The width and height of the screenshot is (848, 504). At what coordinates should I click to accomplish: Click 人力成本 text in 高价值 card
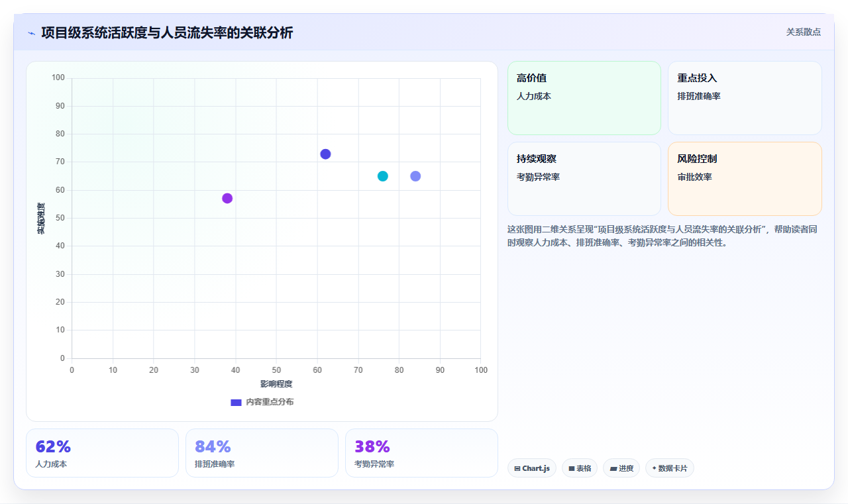click(534, 96)
